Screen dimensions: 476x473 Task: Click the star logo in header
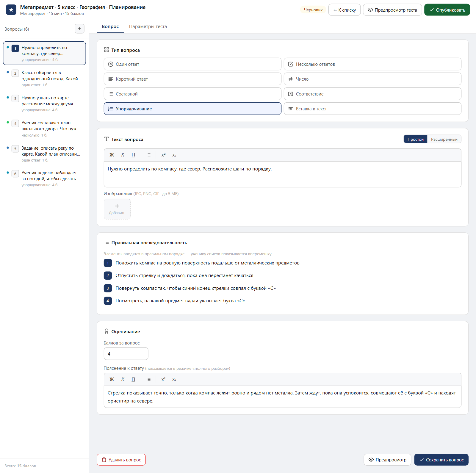pyautogui.click(x=11, y=10)
